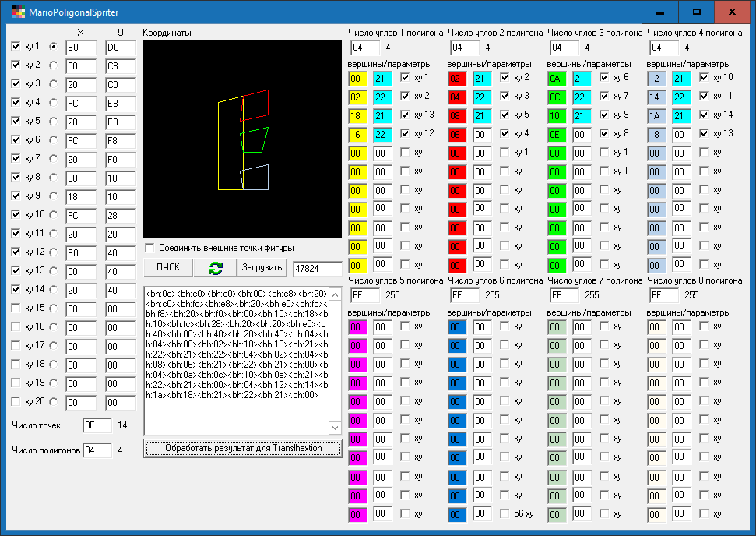The width and height of the screenshot is (756, 536).
Task: Click the Число полигонов field with 04
Action: click(97, 450)
